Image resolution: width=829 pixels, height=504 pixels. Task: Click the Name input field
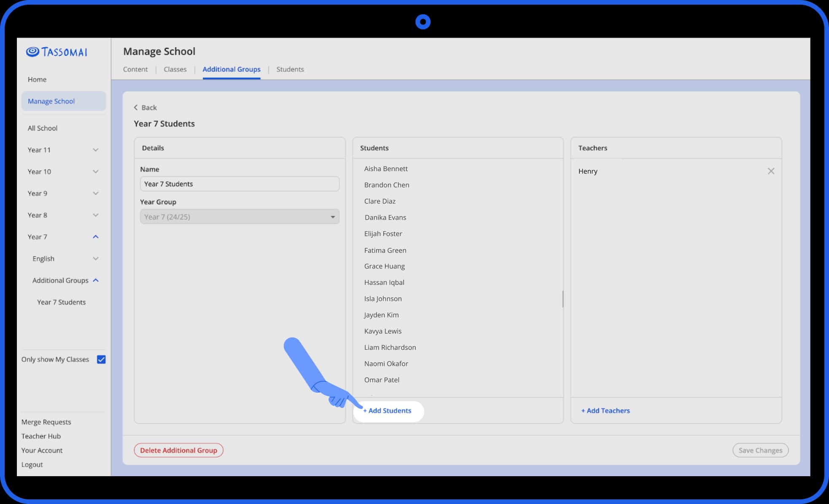[x=240, y=184]
